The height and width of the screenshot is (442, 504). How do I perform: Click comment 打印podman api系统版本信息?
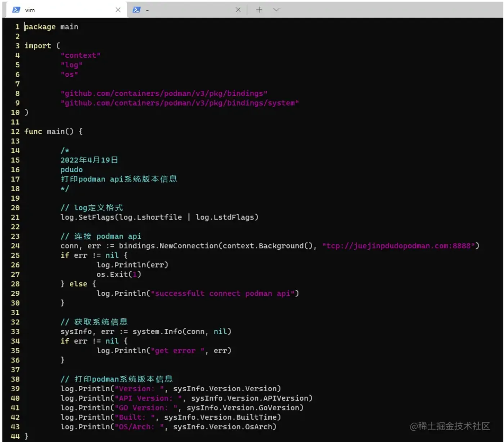click(119, 179)
